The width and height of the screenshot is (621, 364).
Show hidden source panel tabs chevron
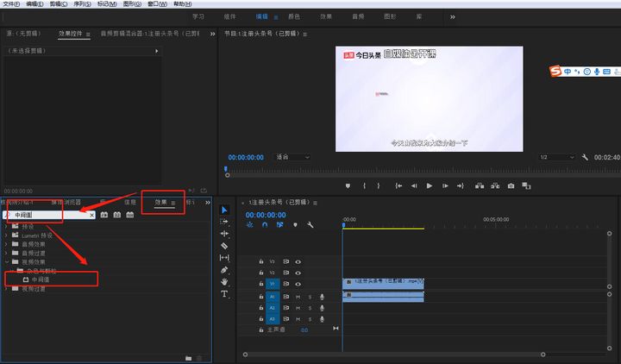tap(213, 34)
